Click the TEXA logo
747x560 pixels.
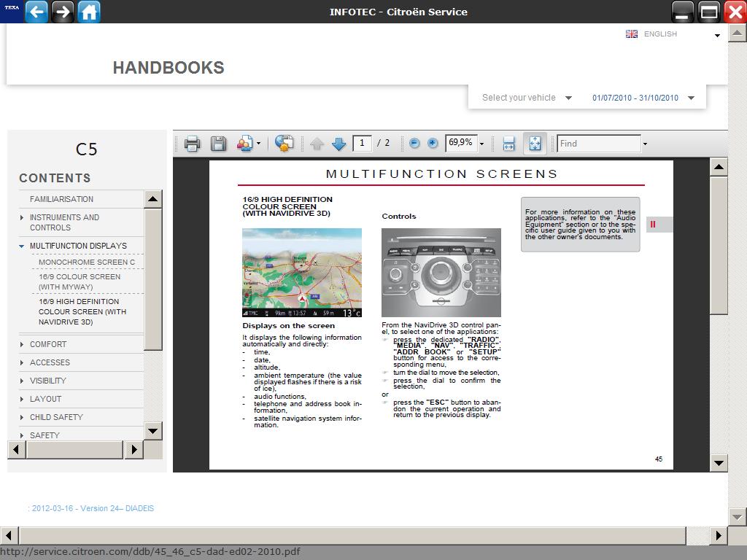click(x=12, y=10)
